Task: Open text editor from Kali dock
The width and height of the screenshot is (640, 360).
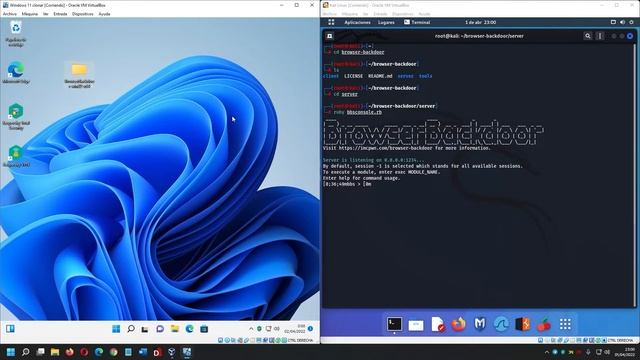Action: point(438,324)
